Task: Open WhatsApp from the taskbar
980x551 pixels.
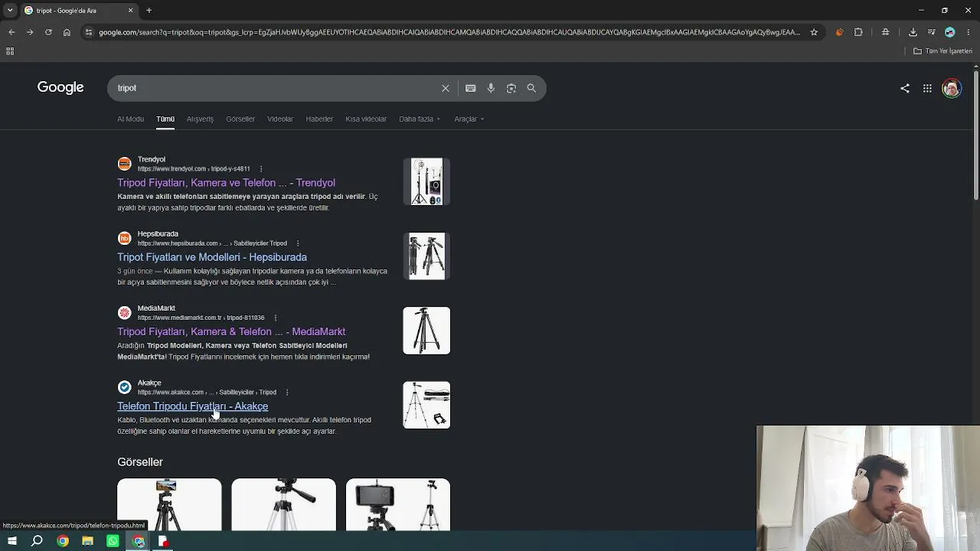Action: click(113, 541)
